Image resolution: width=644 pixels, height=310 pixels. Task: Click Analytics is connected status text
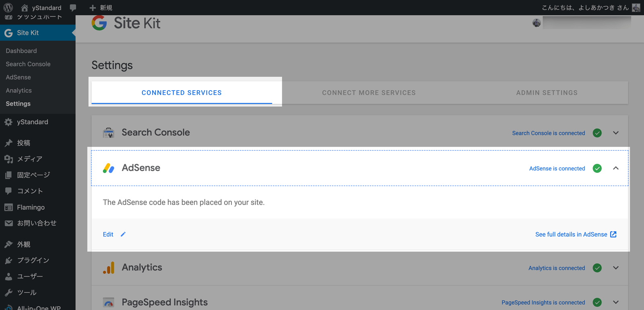(557, 268)
